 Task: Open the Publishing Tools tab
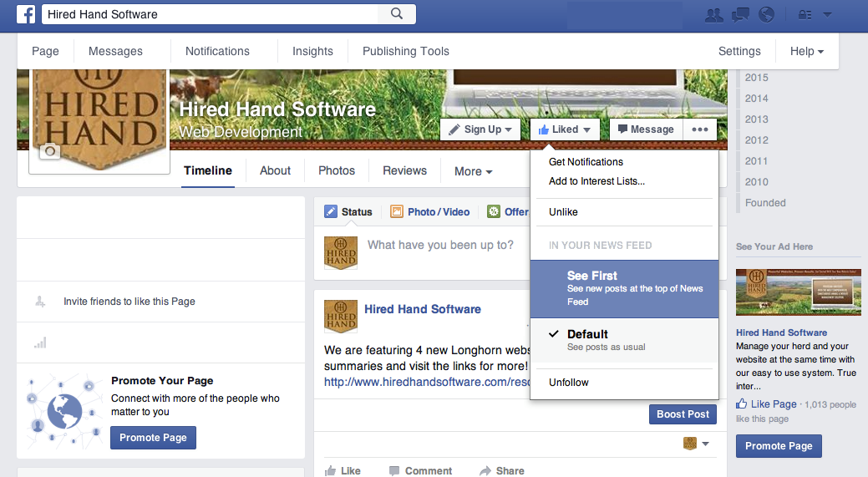click(406, 51)
